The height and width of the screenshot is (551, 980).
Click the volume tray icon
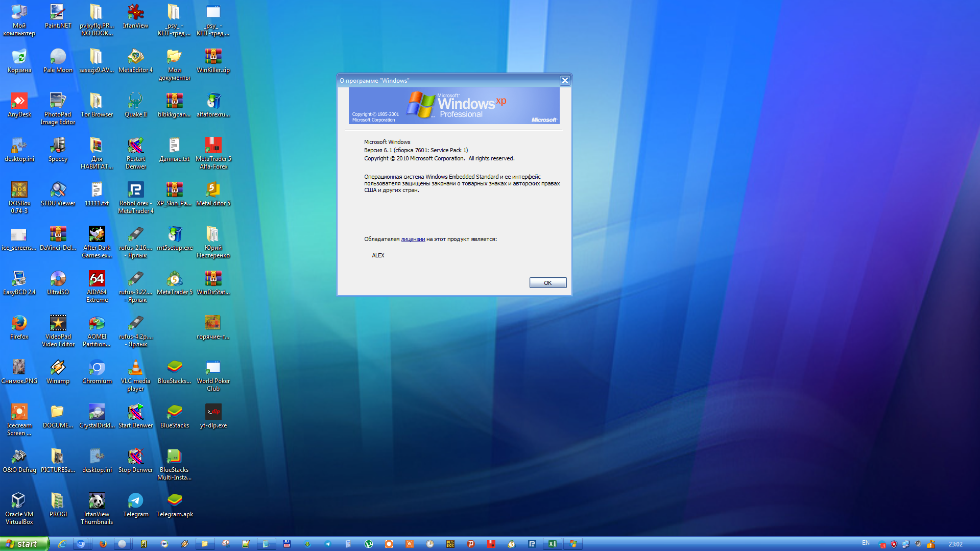tap(918, 544)
